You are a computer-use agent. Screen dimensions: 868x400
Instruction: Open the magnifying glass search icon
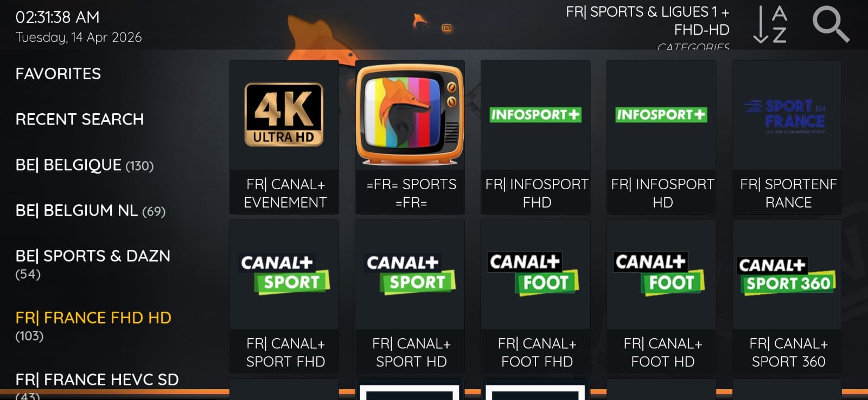pyautogui.click(x=831, y=24)
